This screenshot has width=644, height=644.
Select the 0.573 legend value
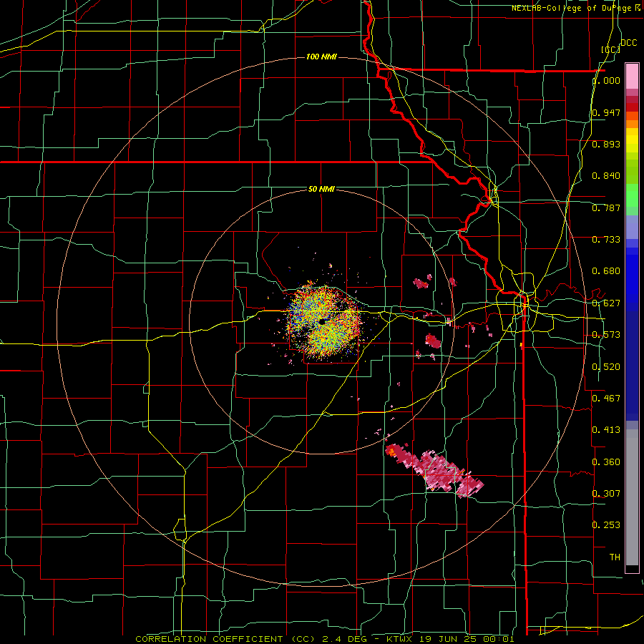click(x=606, y=335)
